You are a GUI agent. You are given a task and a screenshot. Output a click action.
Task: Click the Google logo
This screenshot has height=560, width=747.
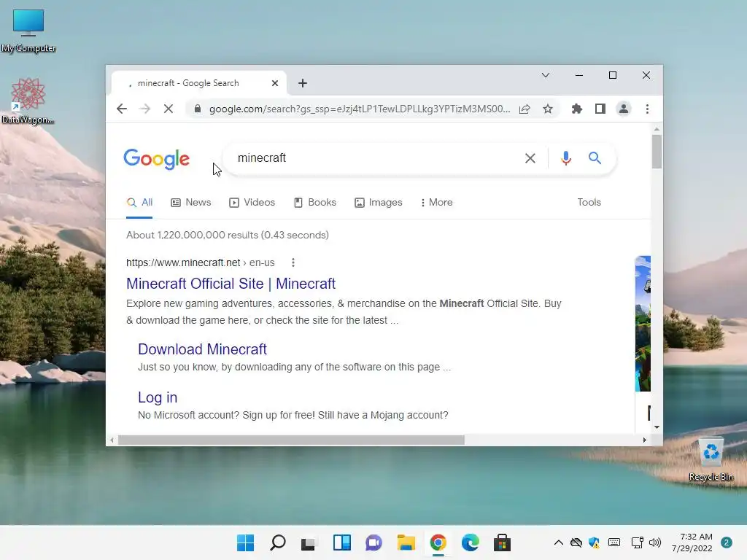pos(157,158)
